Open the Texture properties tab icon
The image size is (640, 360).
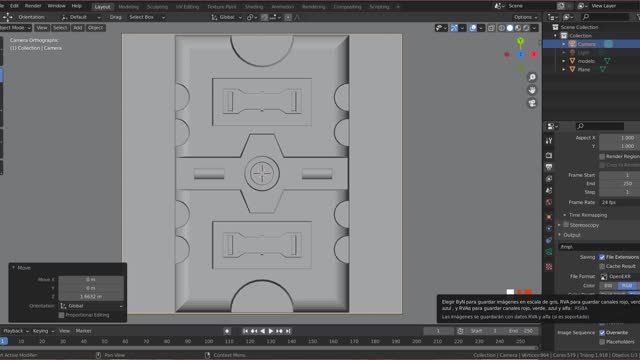tap(549, 267)
